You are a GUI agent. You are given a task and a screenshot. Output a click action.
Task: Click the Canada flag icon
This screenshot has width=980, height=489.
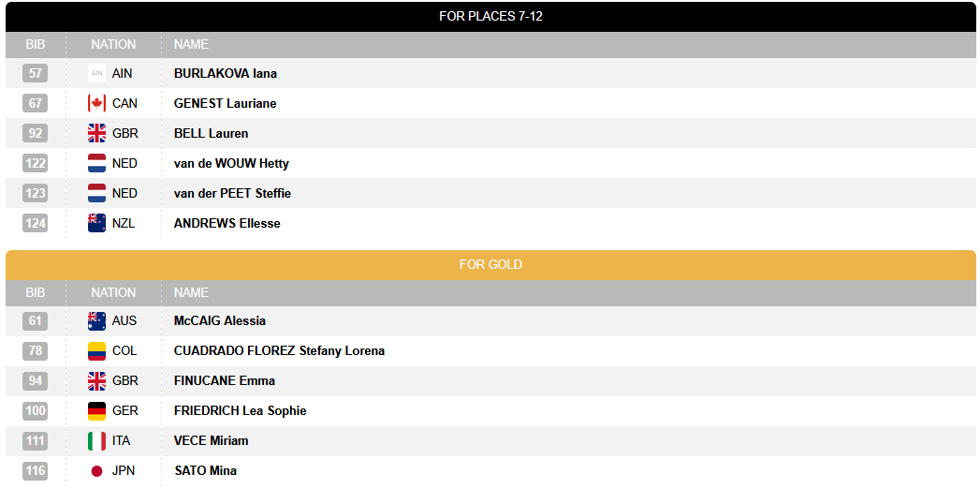[96, 103]
